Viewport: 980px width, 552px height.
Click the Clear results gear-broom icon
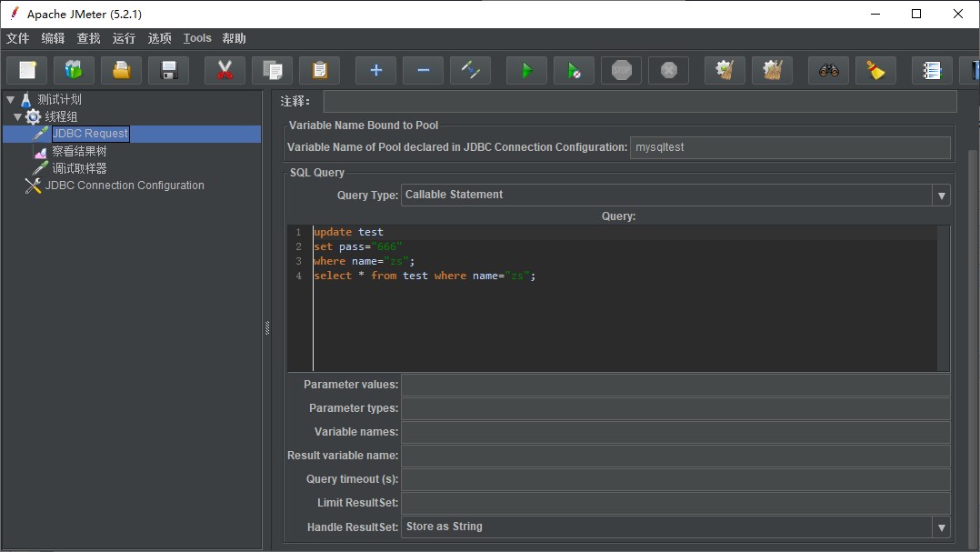point(725,70)
